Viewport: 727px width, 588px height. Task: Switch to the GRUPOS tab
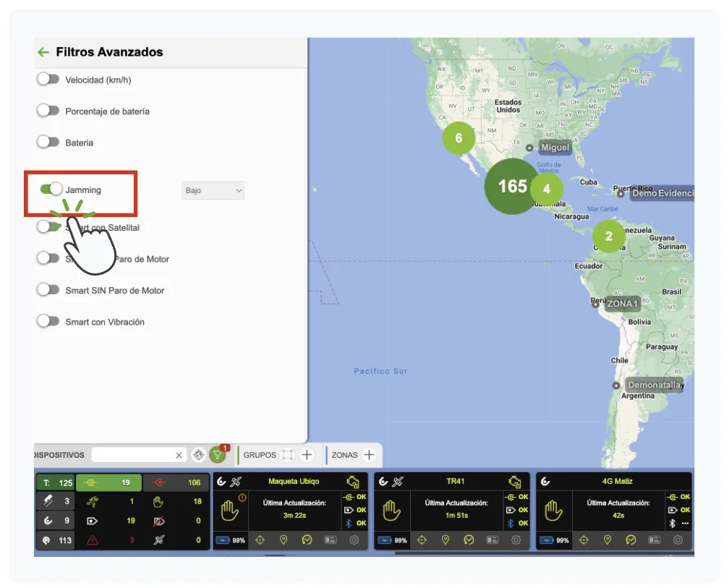[x=259, y=455]
